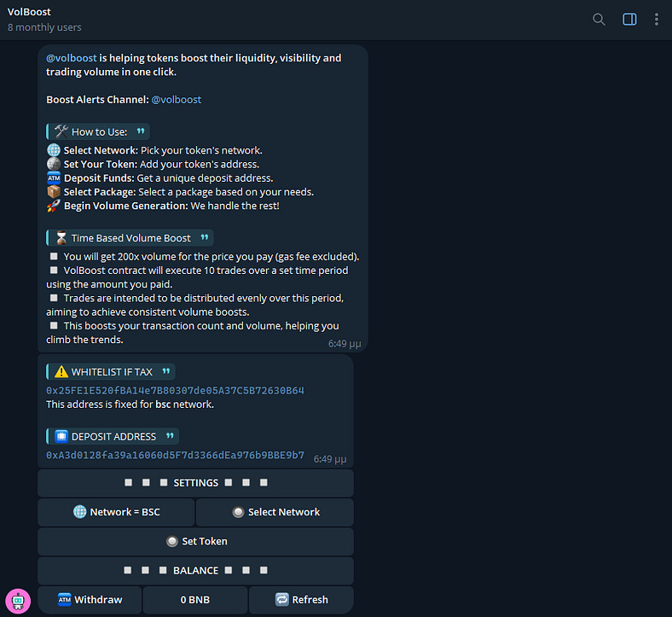
Task: Toggle the side panel icon
Action: tap(629, 20)
